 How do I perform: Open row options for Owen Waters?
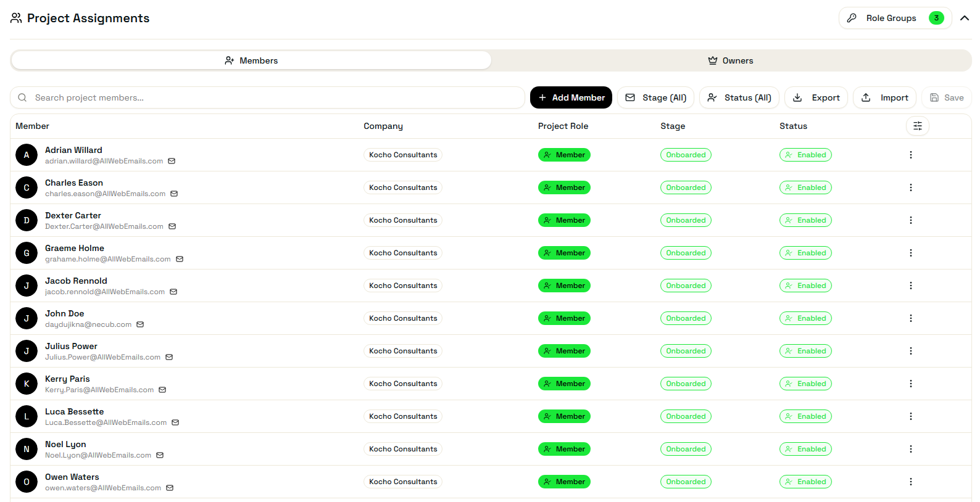point(910,482)
